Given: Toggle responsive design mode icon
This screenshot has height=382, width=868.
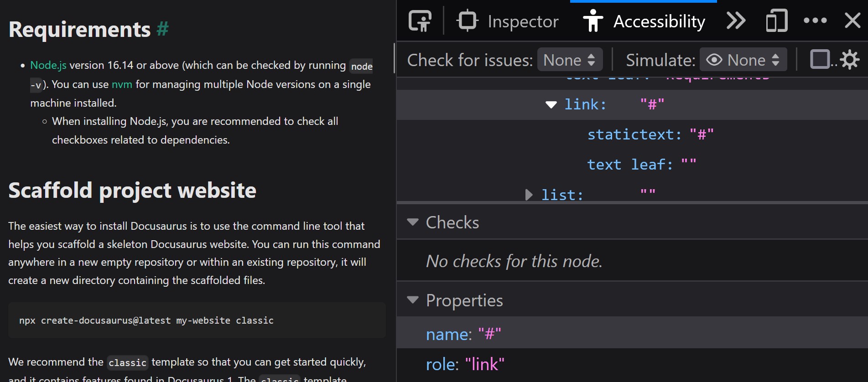Looking at the screenshot, I should (776, 21).
